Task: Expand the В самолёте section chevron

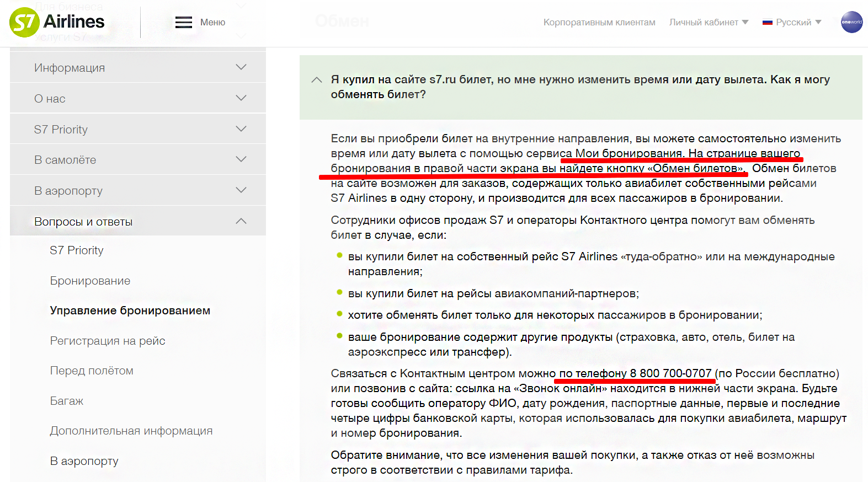Action: 241,159
